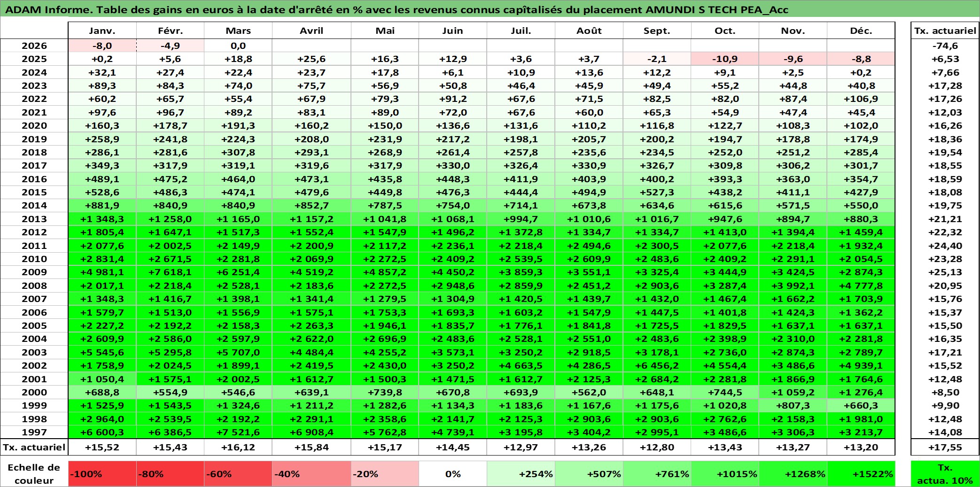Select the +2 494,6 cell for Août 2011
The width and height of the screenshot is (980, 487).
[589, 246]
